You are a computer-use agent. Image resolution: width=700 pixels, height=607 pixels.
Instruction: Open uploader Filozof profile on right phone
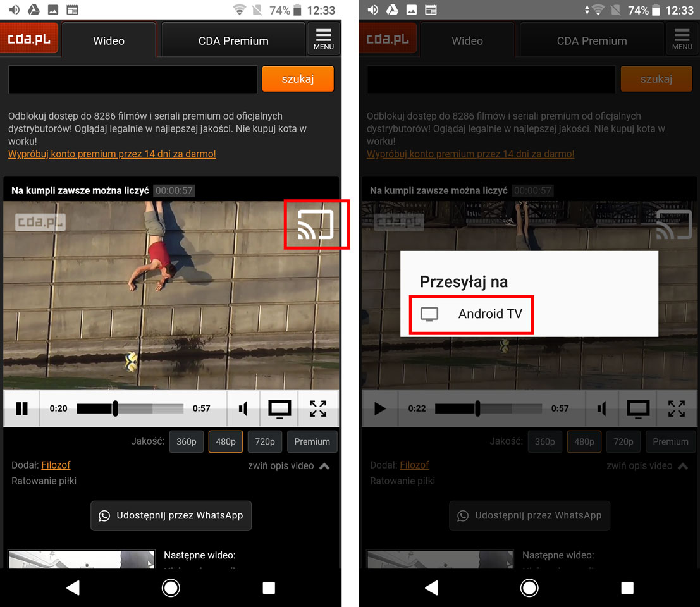414,465
